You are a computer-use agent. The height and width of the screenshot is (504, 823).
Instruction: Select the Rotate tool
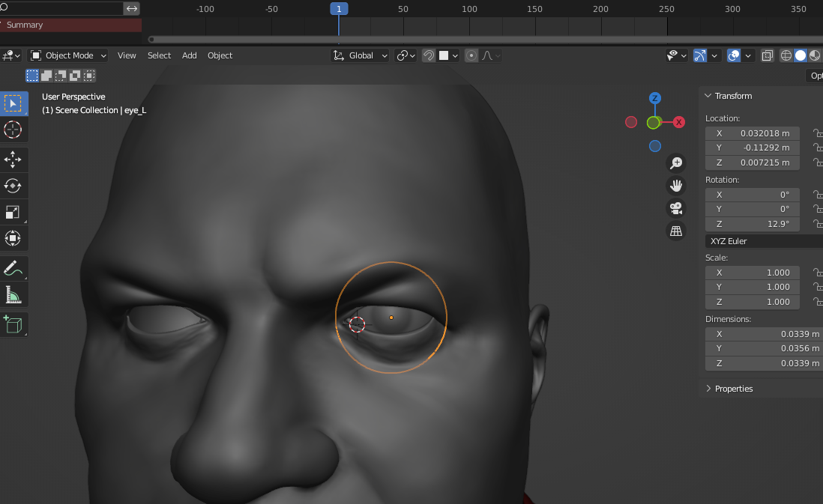point(13,186)
